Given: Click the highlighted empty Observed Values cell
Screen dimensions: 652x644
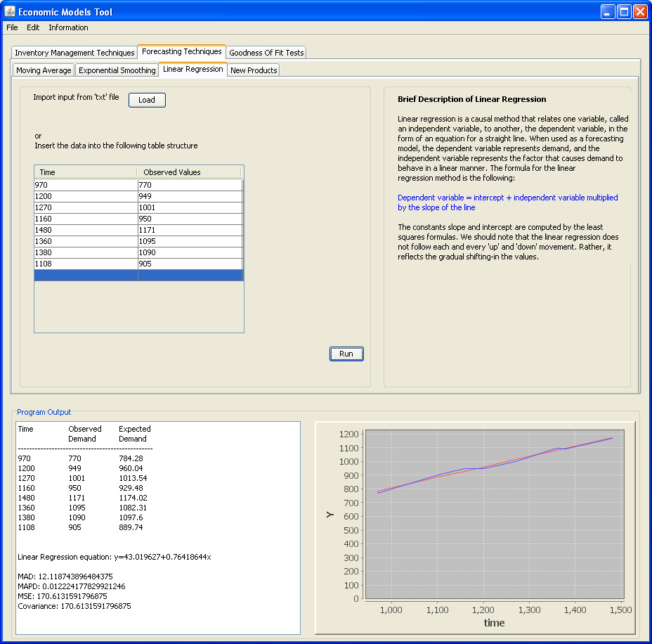Looking at the screenshot, I should click(x=190, y=275).
